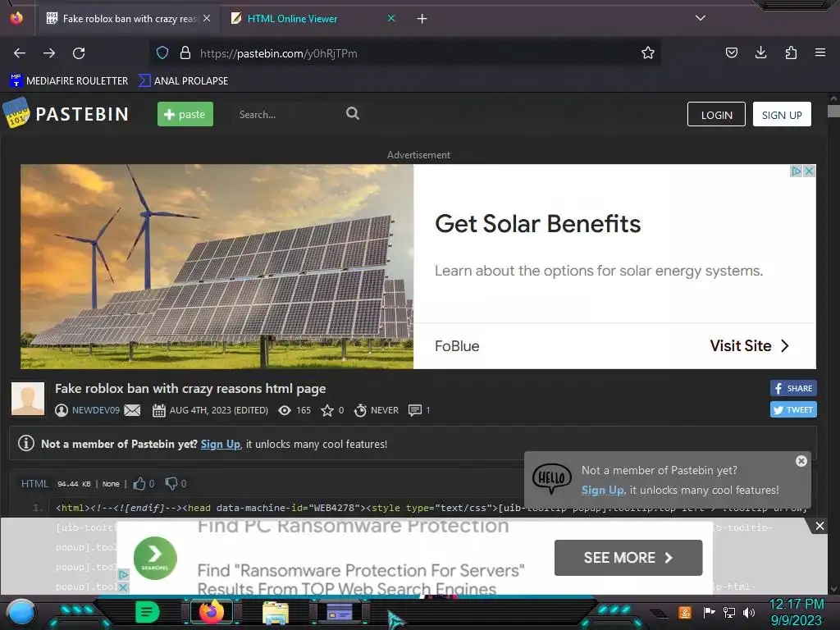
Task: Open the green notes app in taskbar
Action: pyautogui.click(x=148, y=612)
